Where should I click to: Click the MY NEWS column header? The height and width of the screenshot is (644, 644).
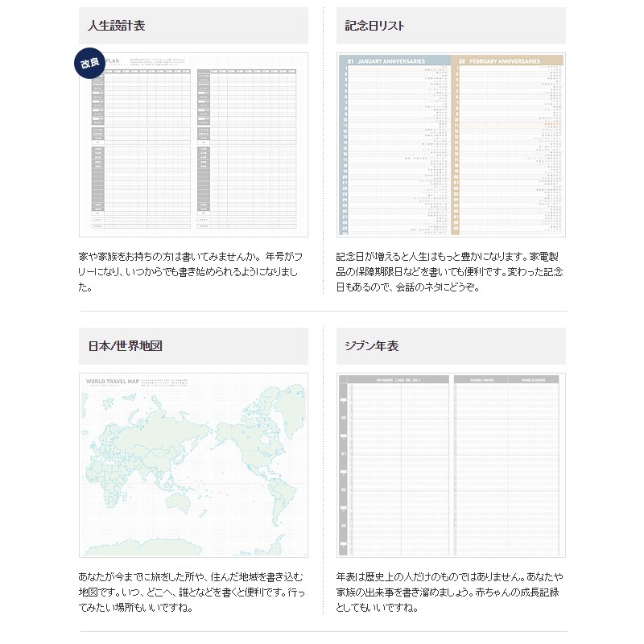pos(398,380)
